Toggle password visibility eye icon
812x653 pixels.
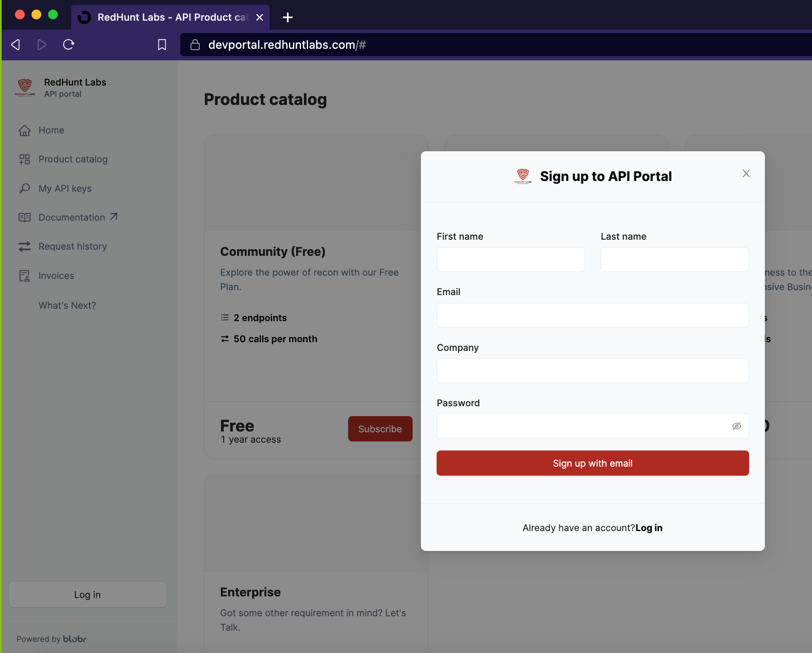736,426
